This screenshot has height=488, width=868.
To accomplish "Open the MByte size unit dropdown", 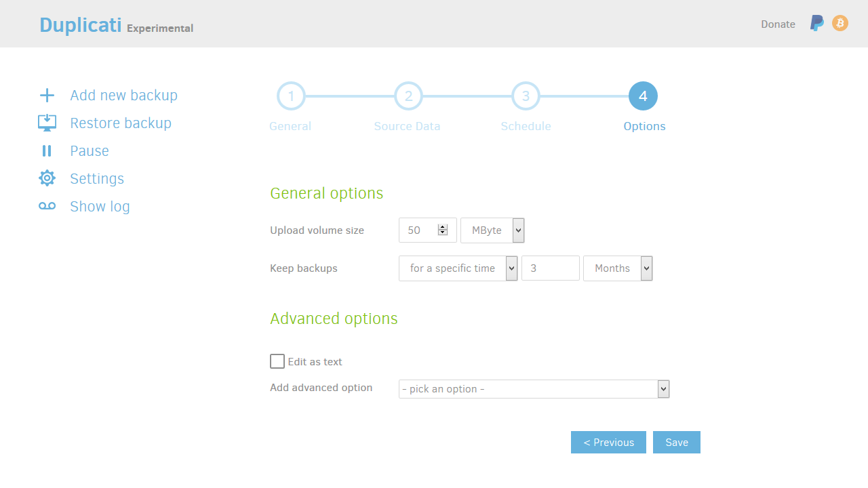I will pos(492,230).
